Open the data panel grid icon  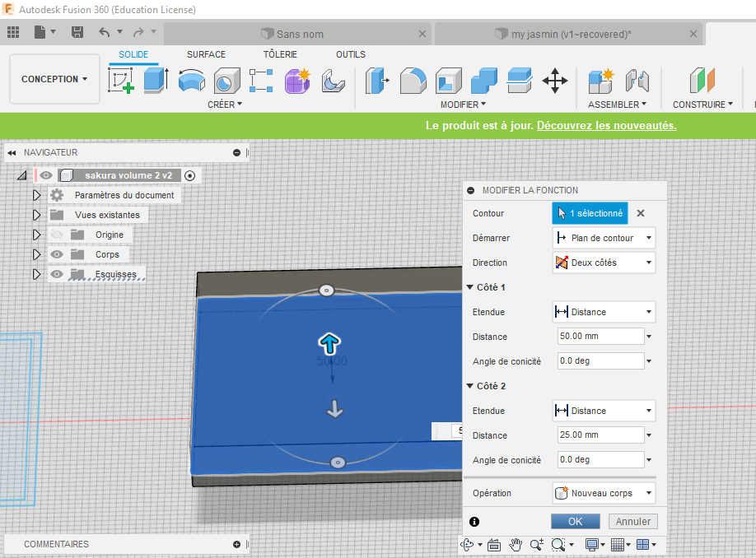click(13, 32)
